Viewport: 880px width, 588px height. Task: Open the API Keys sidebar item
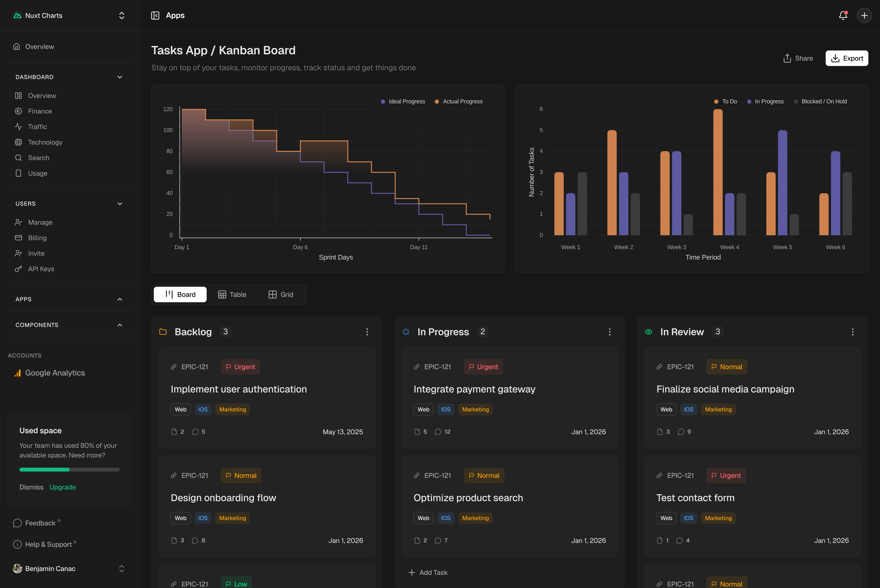41,269
